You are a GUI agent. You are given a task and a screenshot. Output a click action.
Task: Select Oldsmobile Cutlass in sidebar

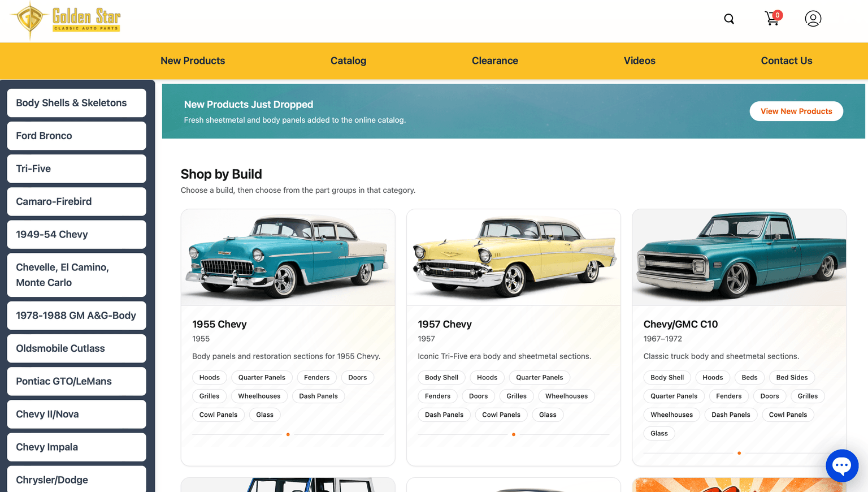tap(76, 348)
